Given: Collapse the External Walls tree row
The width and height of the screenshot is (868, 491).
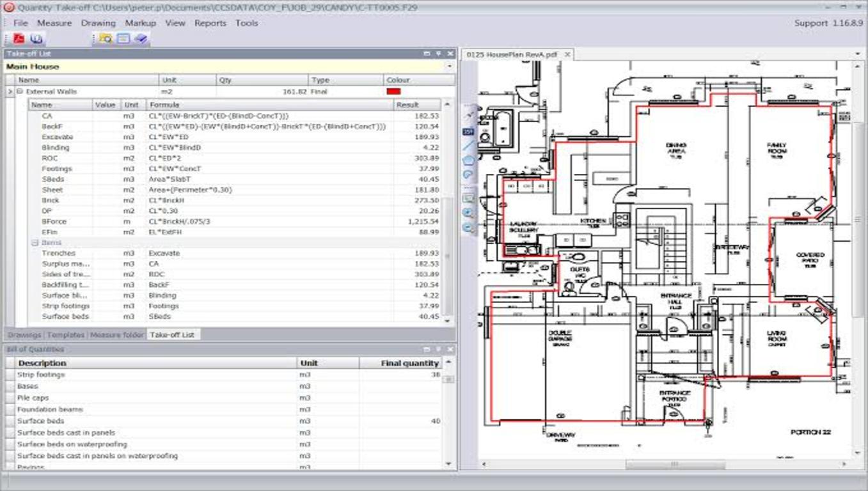Looking at the screenshot, I should point(20,91).
